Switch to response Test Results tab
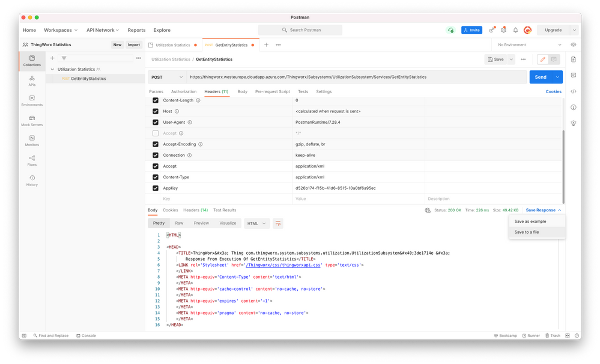 pyautogui.click(x=225, y=210)
